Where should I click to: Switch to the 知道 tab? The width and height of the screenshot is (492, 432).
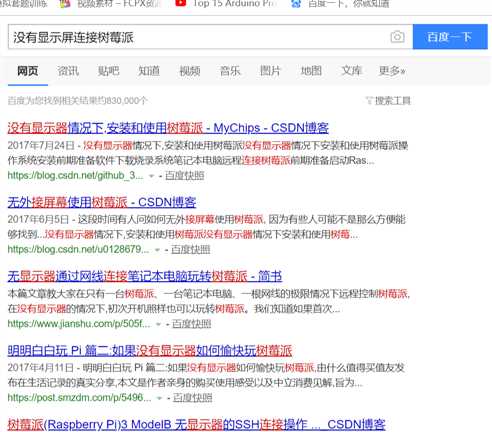tap(149, 71)
